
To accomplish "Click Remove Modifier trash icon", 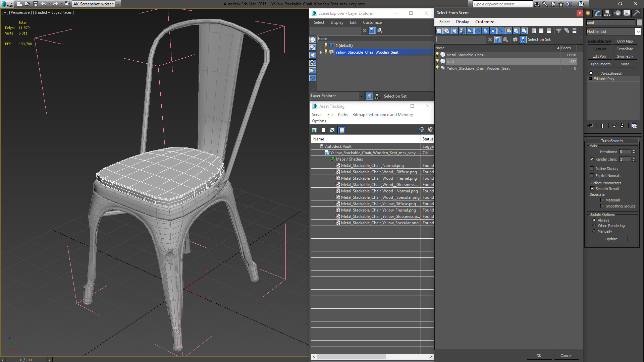I will coord(622,126).
